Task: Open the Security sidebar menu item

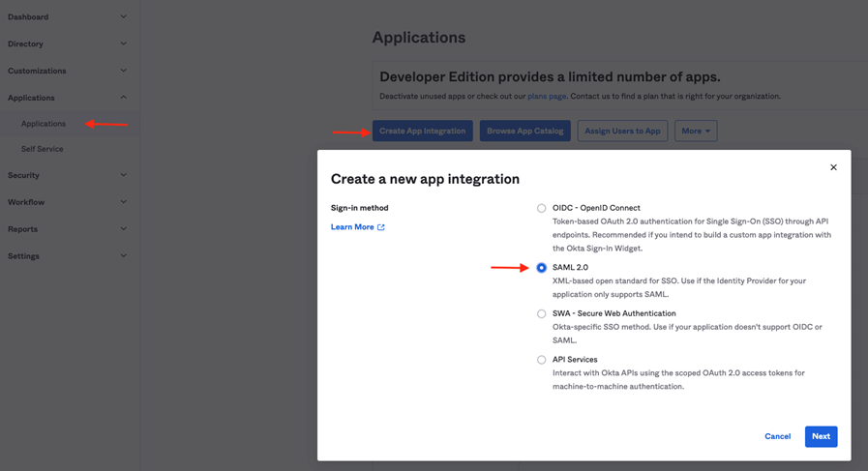Action: [24, 175]
